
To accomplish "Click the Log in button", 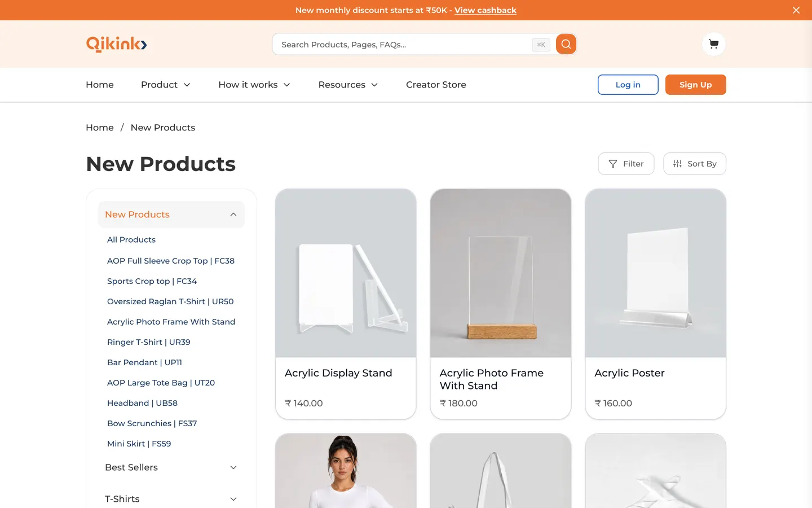I will tap(628, 85).
